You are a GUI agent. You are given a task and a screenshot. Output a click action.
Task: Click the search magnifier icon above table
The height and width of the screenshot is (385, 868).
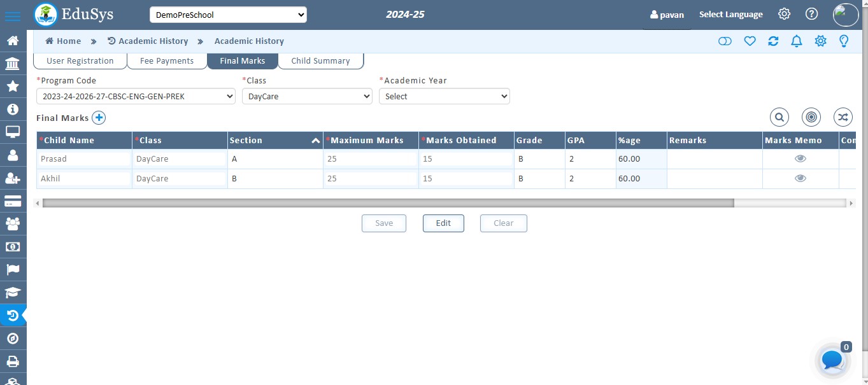coord(779,117)
